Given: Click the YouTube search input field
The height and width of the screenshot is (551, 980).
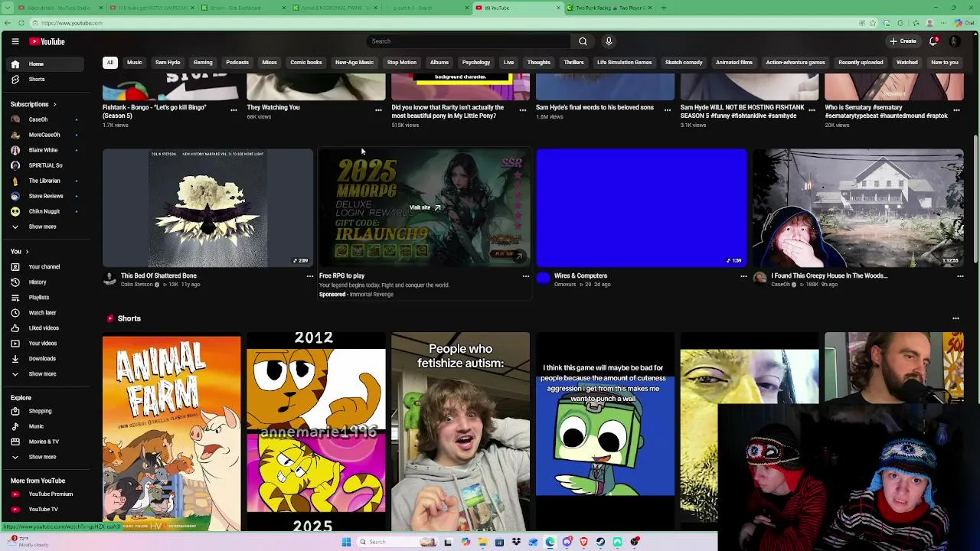Looking at the screenshot, I should click(x=469, y=41).
